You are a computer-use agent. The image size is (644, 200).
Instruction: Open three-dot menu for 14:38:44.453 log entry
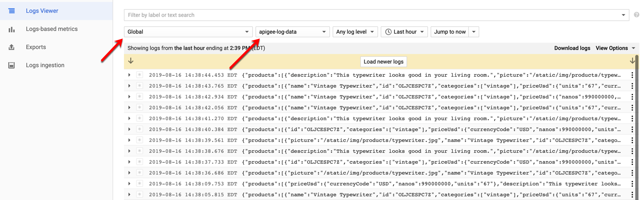632,75
